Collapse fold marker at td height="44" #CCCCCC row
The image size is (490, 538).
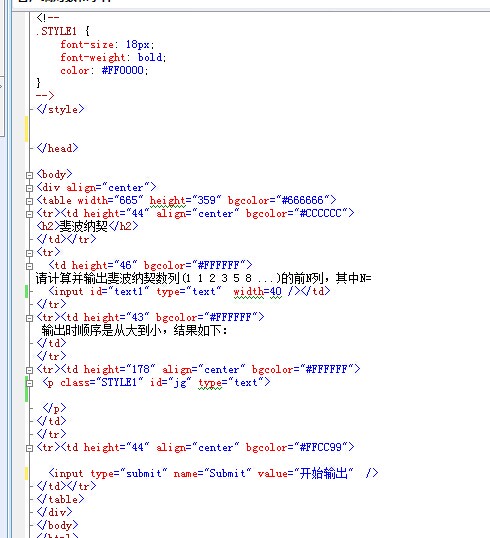(29, 214)
